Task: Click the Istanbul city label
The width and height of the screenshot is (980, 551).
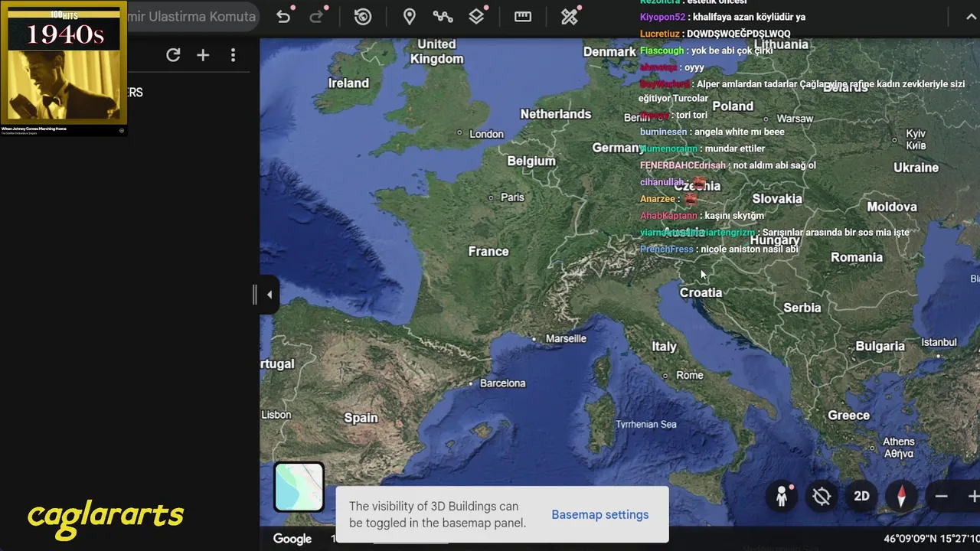Action: (939, 342)
